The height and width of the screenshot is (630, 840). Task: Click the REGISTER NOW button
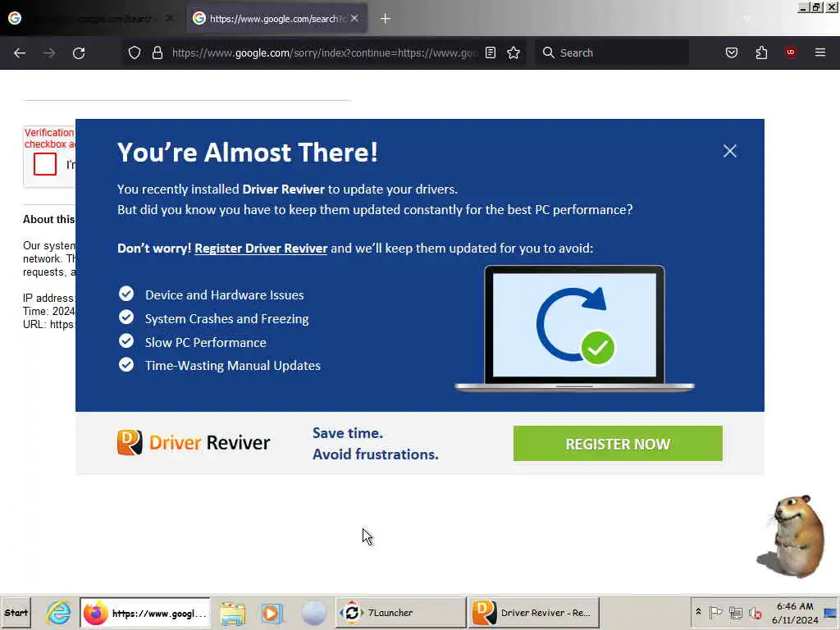coord(618,444)
